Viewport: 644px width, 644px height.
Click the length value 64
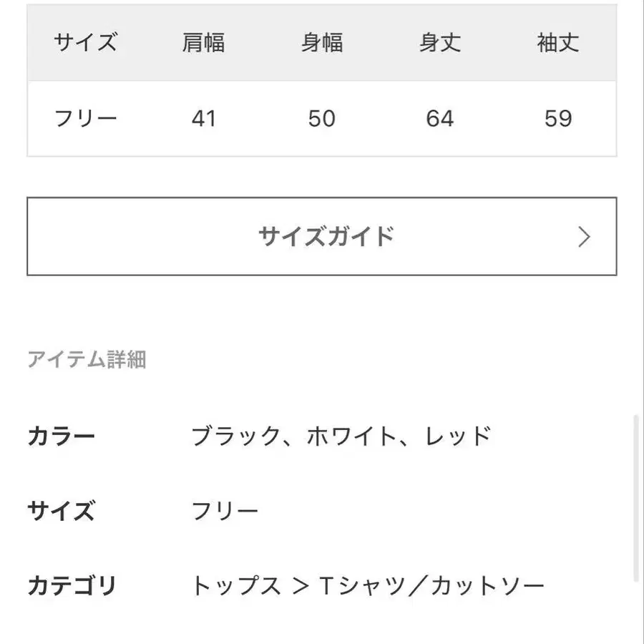440,118
